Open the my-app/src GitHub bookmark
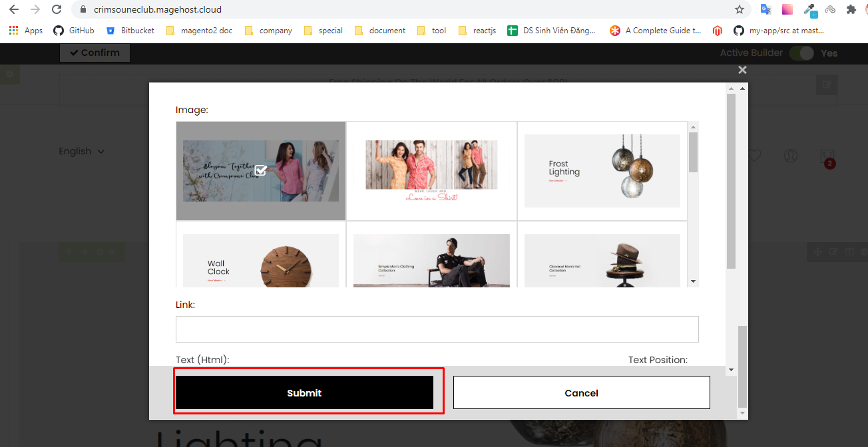This screenshot has width=868, height=447. [x=779, y=31]
